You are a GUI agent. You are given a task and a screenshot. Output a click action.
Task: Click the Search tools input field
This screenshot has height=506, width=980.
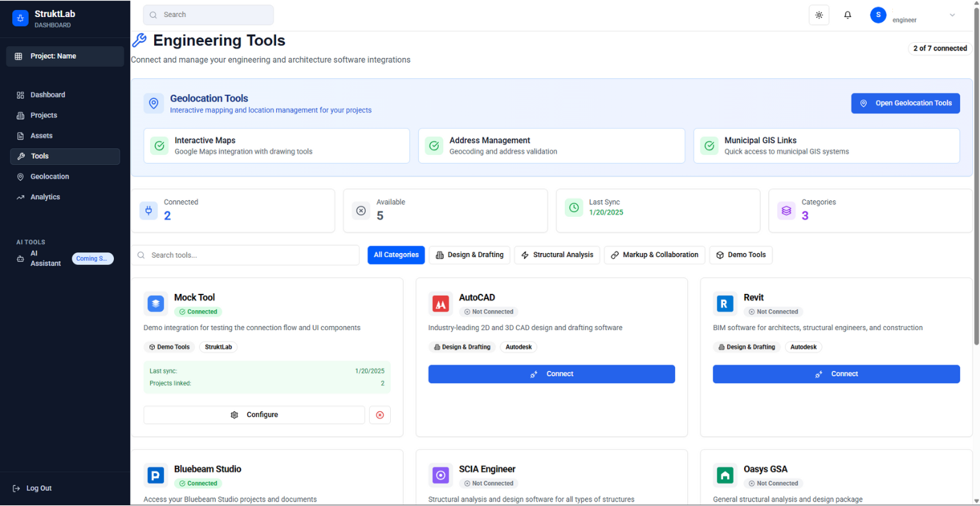click(245, 255)
